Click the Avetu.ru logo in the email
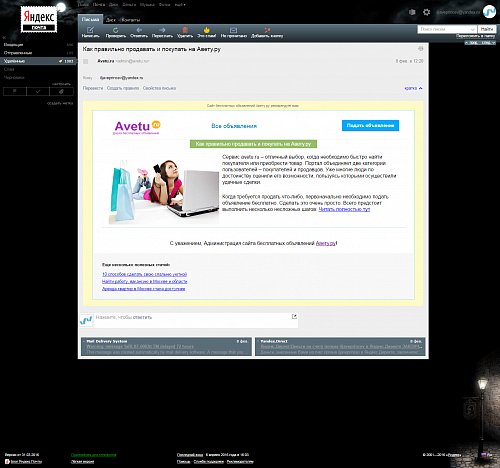 pos(137,127)
